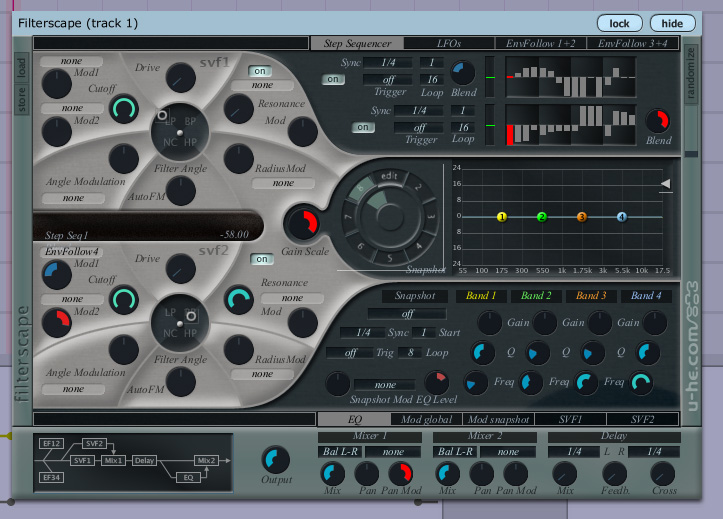The width and height of the screenshot is (723, 519).
Task: Switch to Mod global tab
Action: [x=426, y=419]
